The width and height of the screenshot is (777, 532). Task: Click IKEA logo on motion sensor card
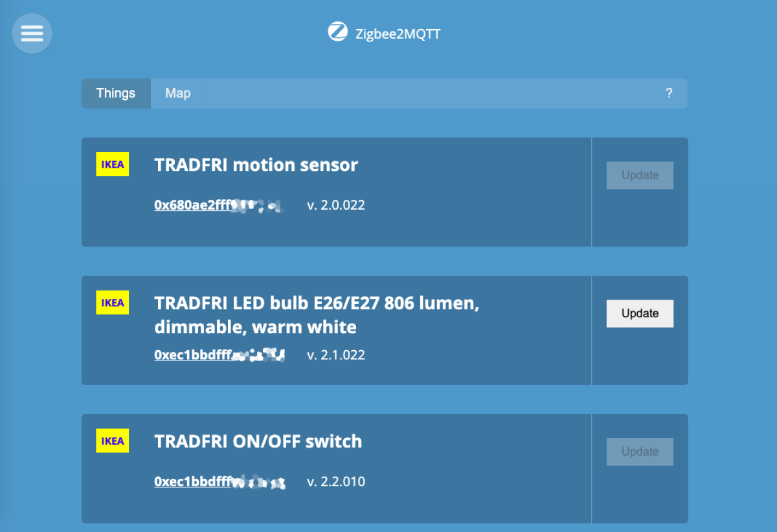coord(113,164)
